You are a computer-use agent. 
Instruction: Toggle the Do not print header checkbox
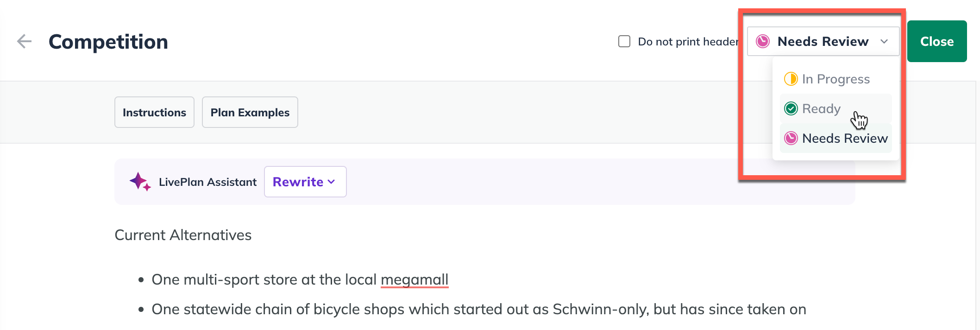coord(624,42)
